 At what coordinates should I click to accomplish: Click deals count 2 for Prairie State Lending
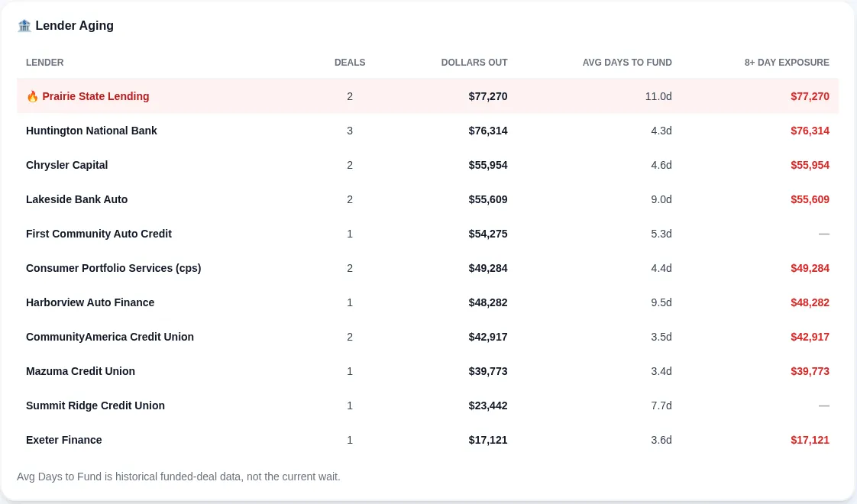pos(350,96)
